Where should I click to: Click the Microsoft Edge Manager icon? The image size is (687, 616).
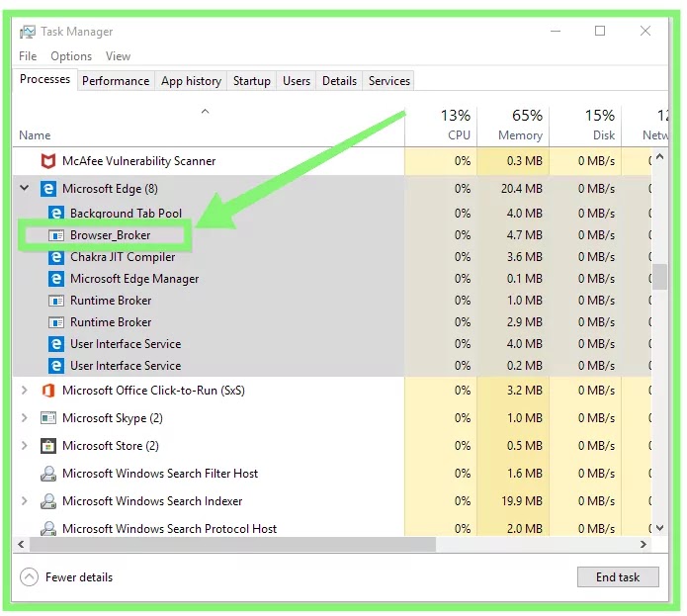tap(56, 279)
